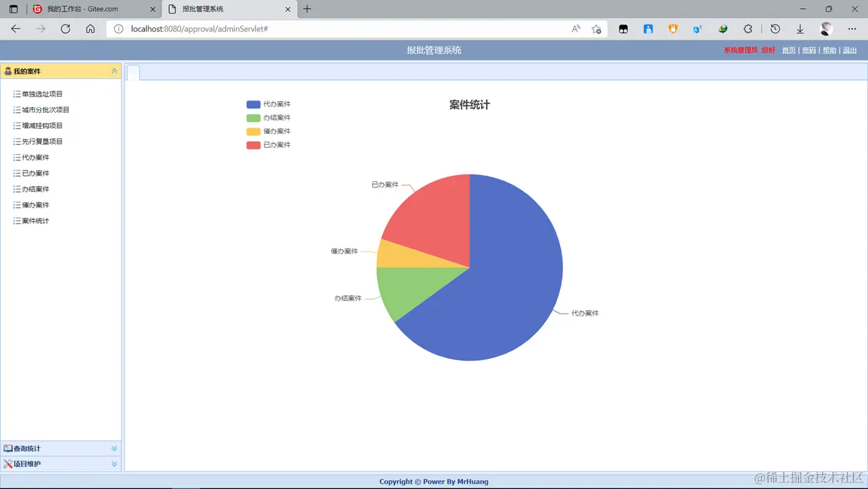Toggle 办结案件 legend green swatch
Viewport: 868px width, 489px height.
(253, 118)
